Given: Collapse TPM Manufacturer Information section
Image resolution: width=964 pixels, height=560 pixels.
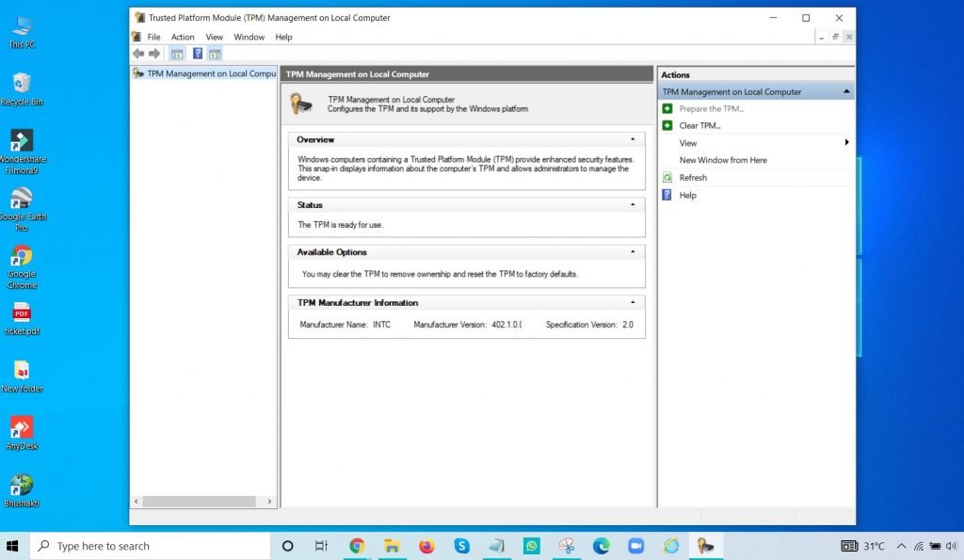Looking at the screenshot, I should 633,303.
